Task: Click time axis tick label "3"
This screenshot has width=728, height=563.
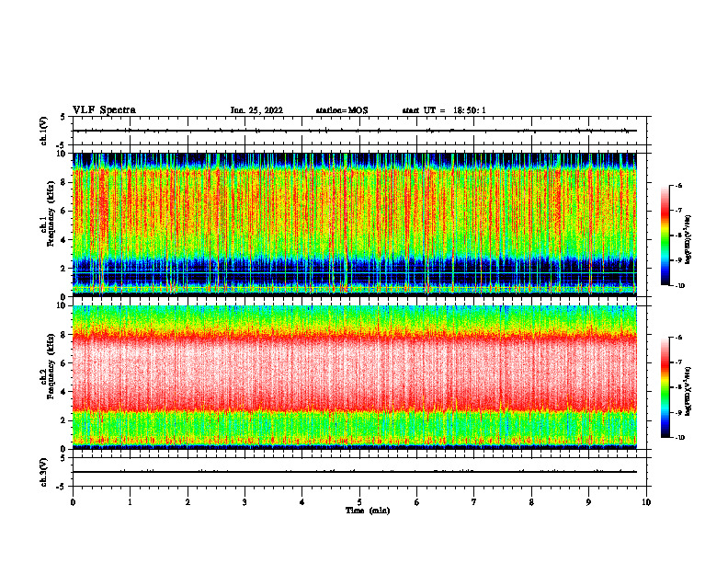Action: (245, 502)
